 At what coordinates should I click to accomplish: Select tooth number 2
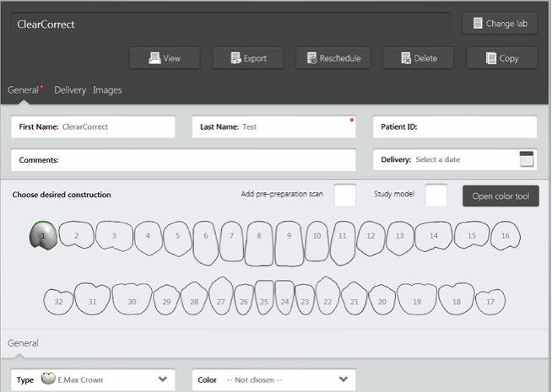point(77,235)
